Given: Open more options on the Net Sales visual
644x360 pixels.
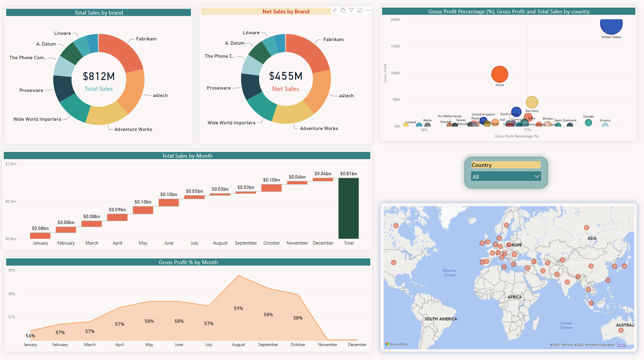Looking at the screenshot, I should (368, 10).
